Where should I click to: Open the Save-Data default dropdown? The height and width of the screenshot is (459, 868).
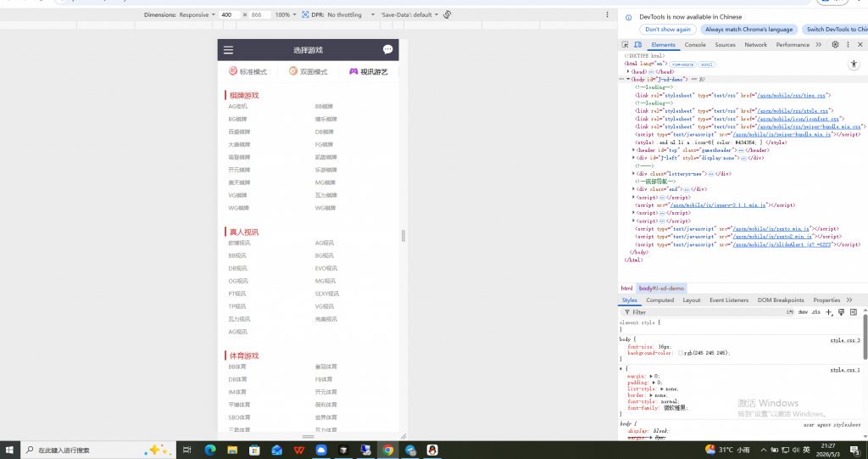click(x=409, y=15)
